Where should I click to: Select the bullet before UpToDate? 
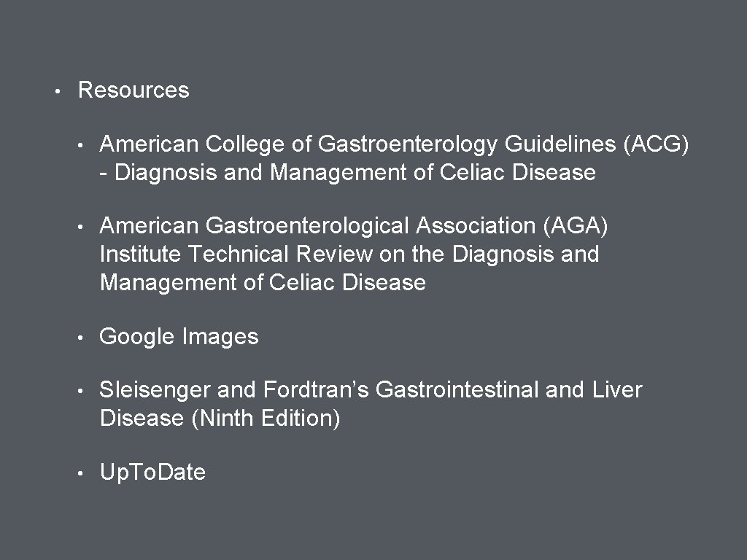click(80, 473)
